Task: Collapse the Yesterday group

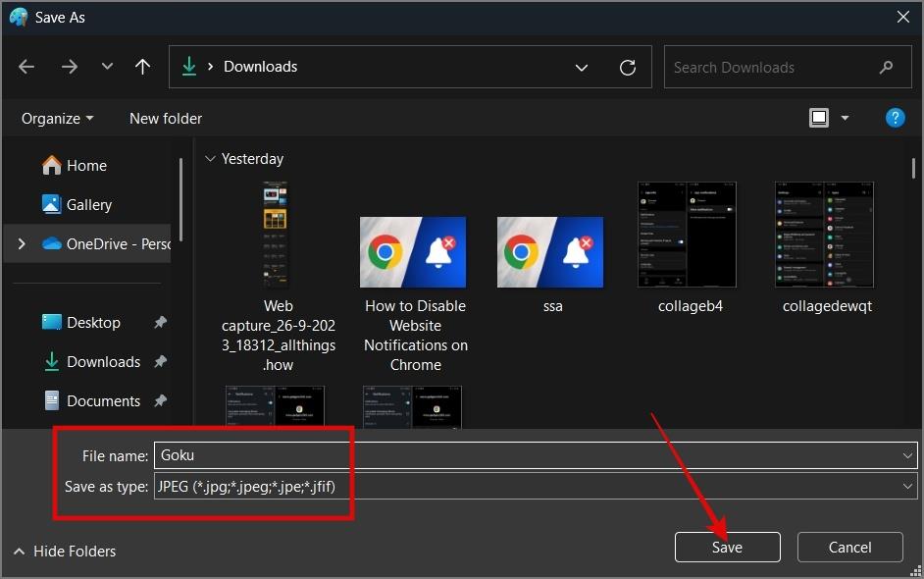Action: coord(210,159)
